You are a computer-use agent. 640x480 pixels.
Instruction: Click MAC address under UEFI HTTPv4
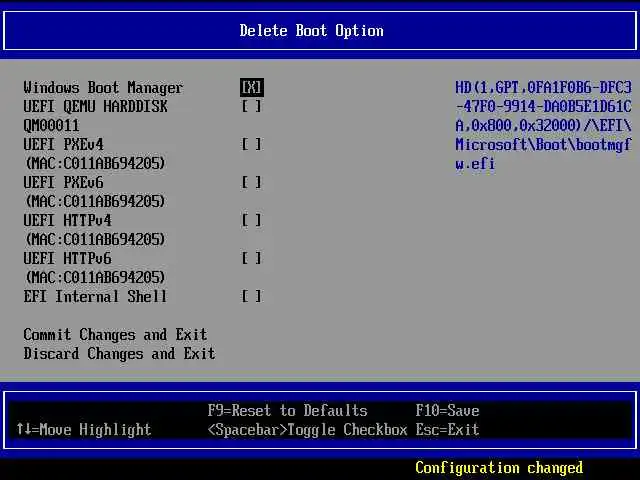click(x=95, y=239)
